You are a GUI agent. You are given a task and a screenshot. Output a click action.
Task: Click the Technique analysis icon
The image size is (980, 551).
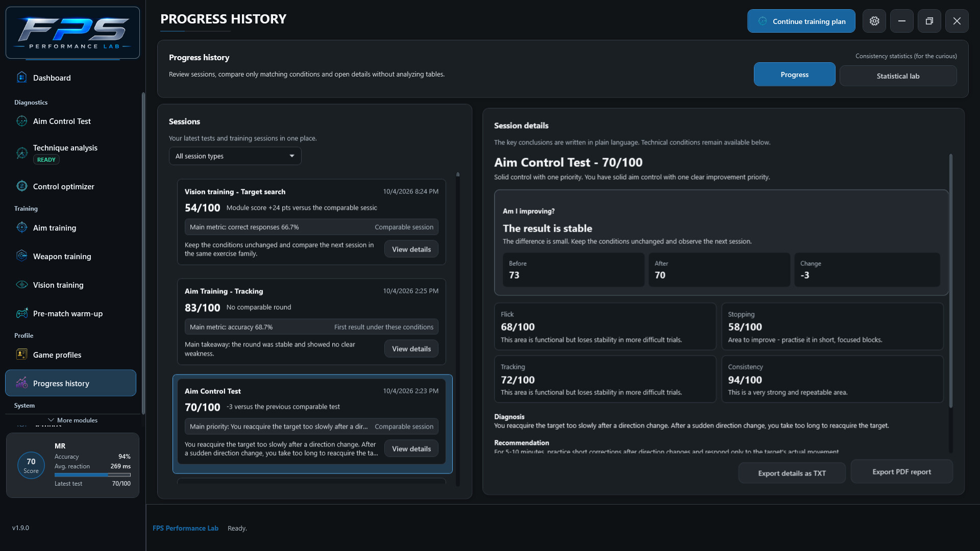tap(21, 153)
